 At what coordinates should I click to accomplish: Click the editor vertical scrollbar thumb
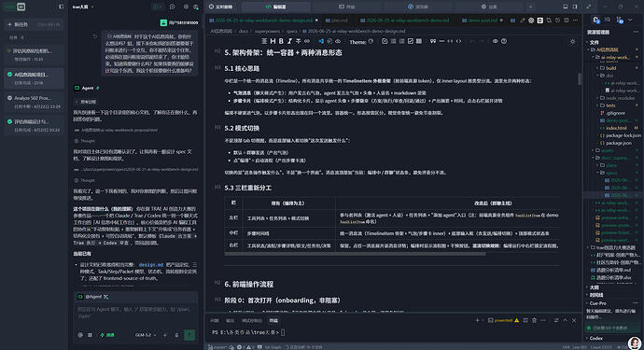click(x=580, y=79)
